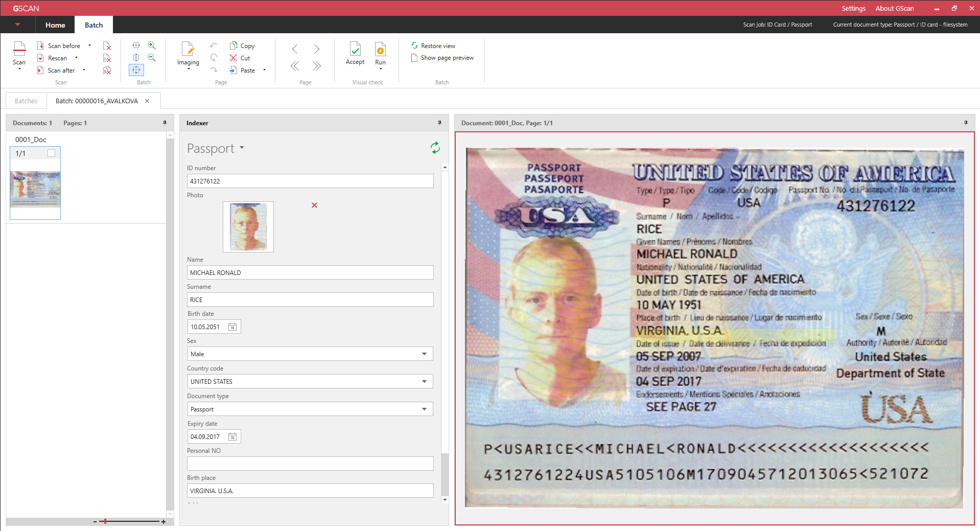Go to the next page arrow
Image resolution: width=980 pixels, height=531 pixels.
(317, 49)
